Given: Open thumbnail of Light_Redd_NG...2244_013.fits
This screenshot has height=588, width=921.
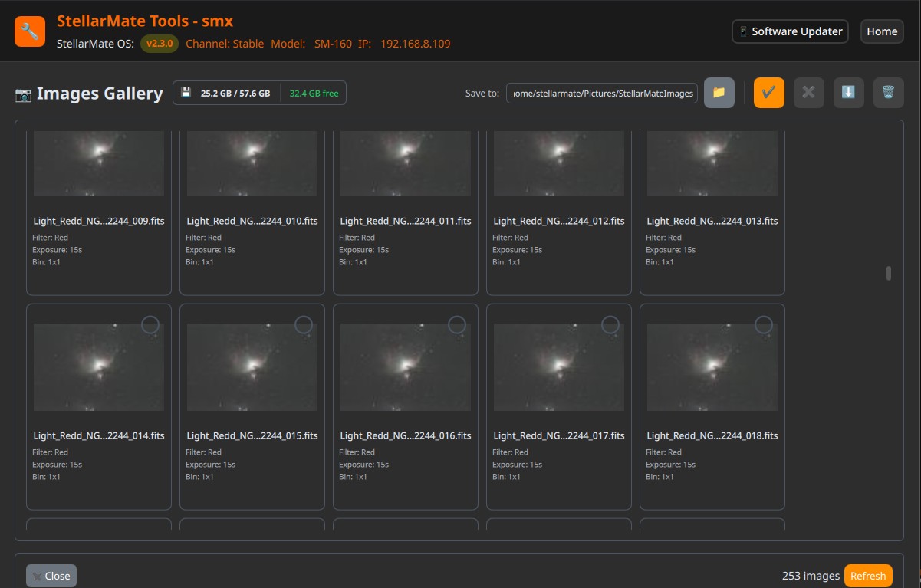Looking at the screenshot, I should (712, 163).
